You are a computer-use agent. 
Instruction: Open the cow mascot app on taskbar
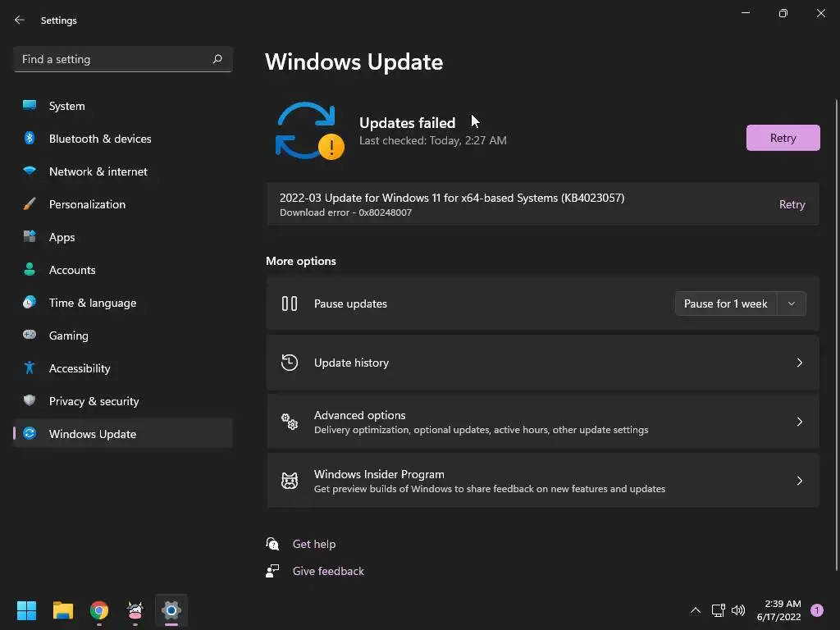coord(135,610)
